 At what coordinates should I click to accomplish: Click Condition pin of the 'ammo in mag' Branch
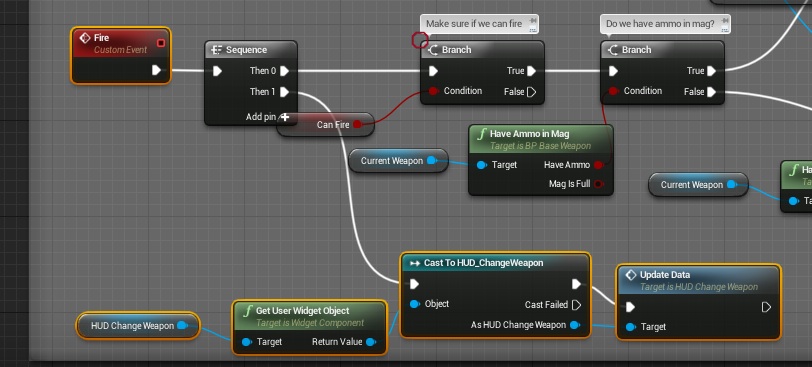pyautogui.click(x=613, y=91)
